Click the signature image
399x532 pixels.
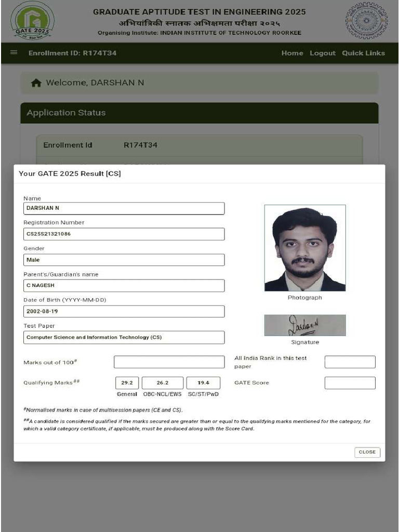click(305, 325)
